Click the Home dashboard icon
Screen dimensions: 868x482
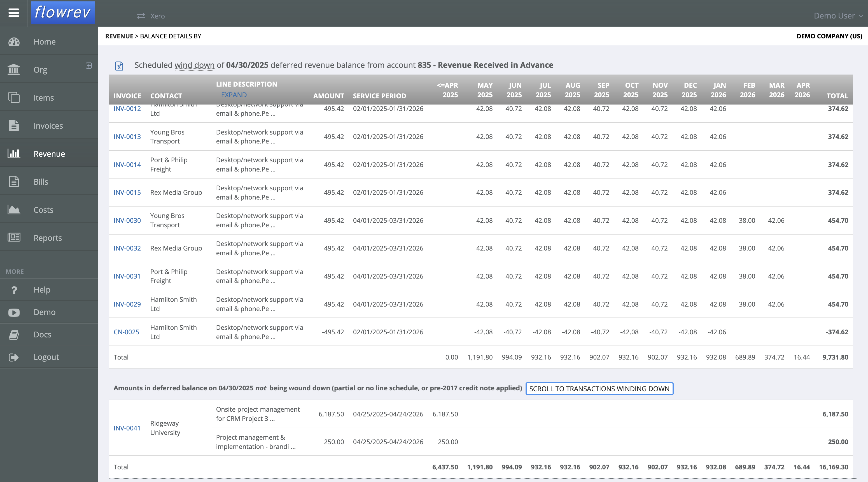pos(14,41)
